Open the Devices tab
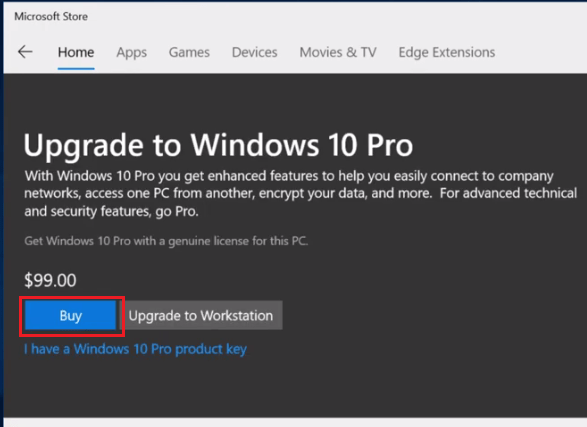Viewport: 587px width, 427px height. click(255, 52)
